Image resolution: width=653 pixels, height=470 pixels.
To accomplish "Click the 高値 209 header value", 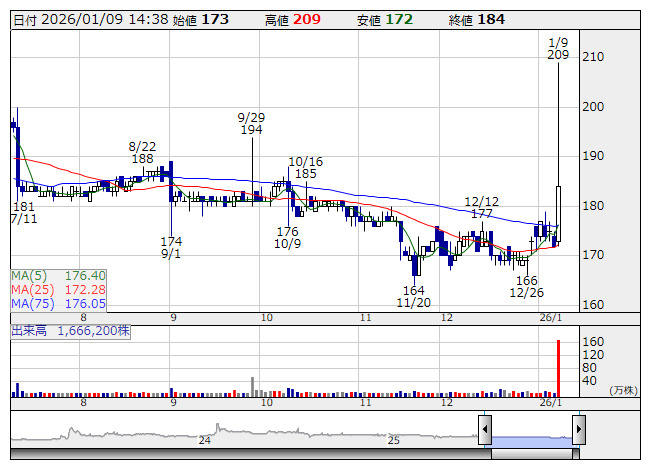I will 293,19.
